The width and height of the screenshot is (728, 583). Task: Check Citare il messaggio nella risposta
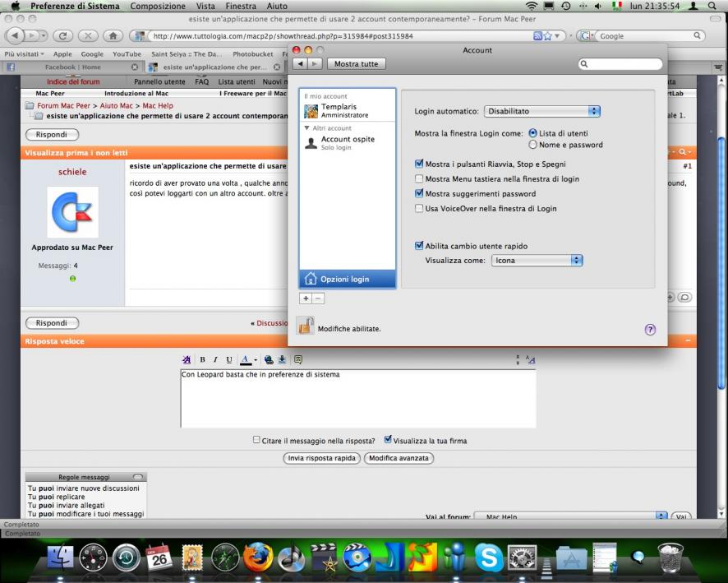click(256, 439)
